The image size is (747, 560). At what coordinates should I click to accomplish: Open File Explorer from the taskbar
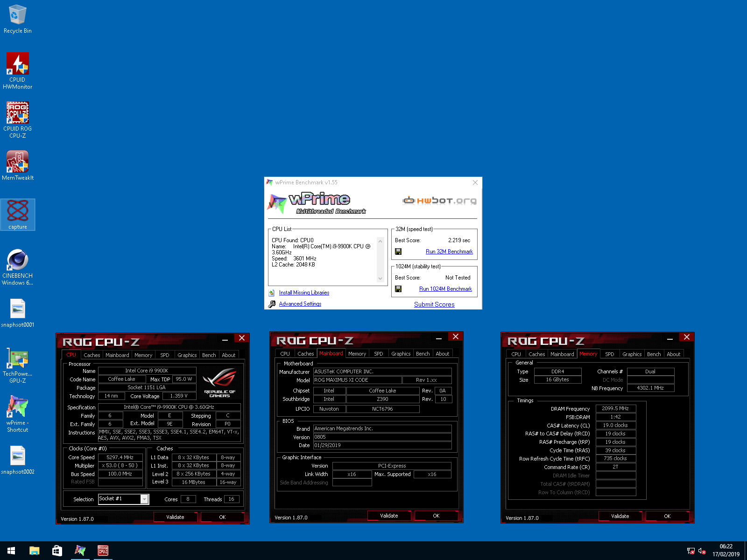tap(34, 551)
